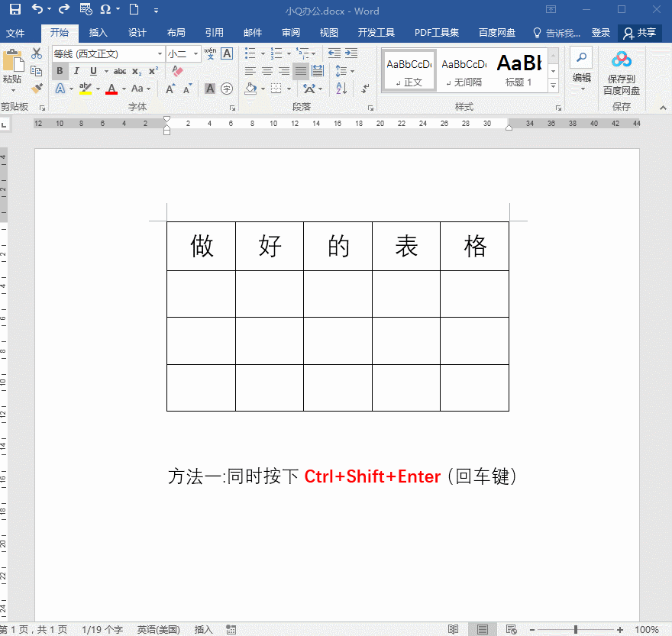Expand bullet list options arrow
672x636 pixels.
coord(263,53)
